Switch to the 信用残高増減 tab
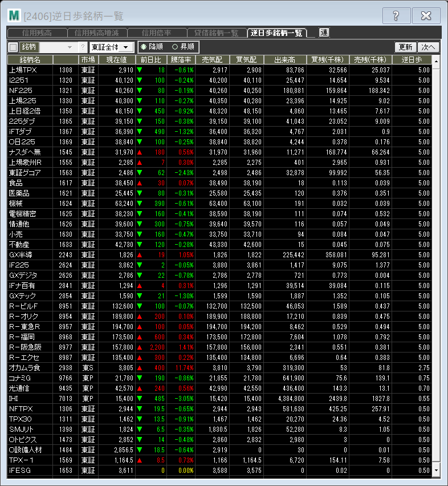Screen dimensions: 448x486 [x=96, y=33]
